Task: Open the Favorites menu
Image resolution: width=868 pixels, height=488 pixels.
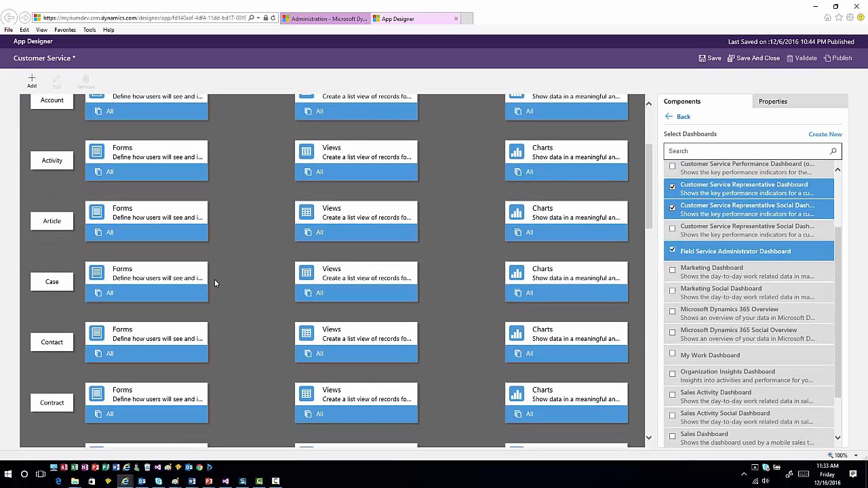Action: 65,30
